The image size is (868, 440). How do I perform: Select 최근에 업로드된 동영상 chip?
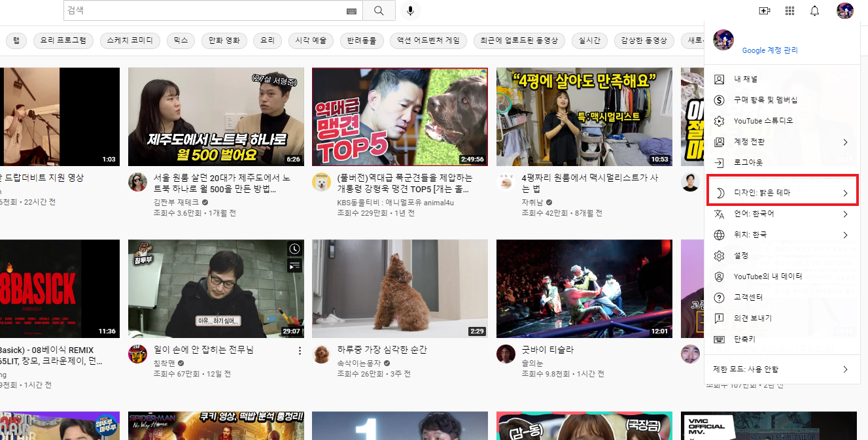[x=519, y=41]
